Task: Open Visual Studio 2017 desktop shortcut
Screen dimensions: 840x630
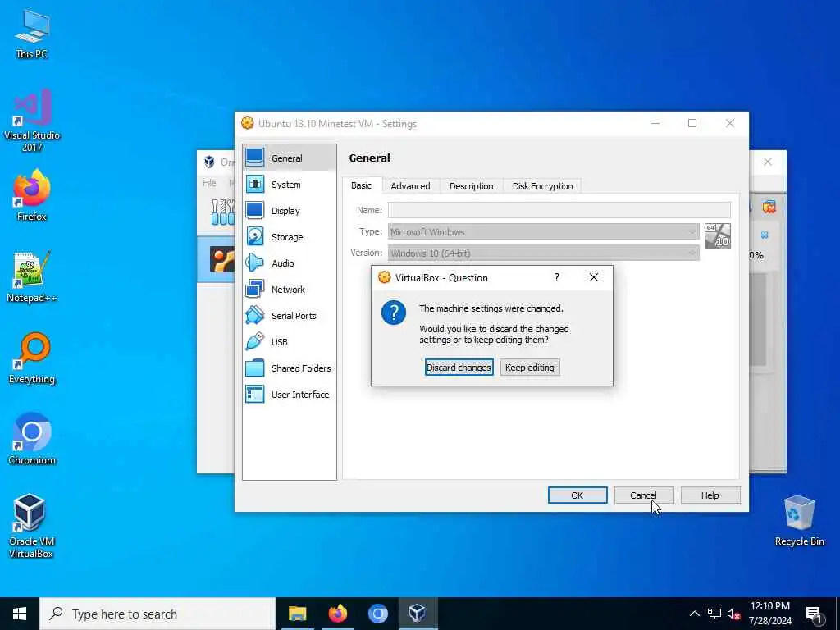Action: 32,121
